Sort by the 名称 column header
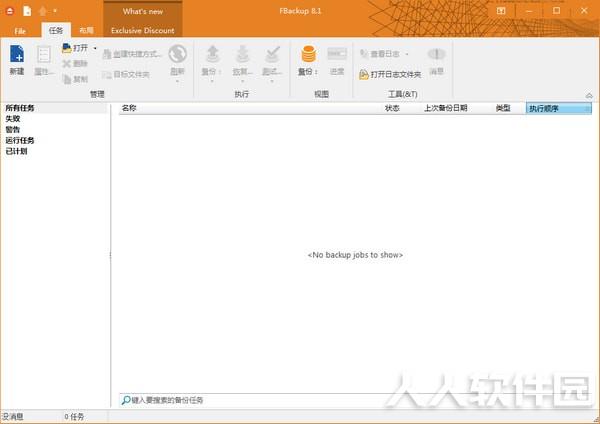The height and width of the screenshot is (424, 600). coord(129,108)
